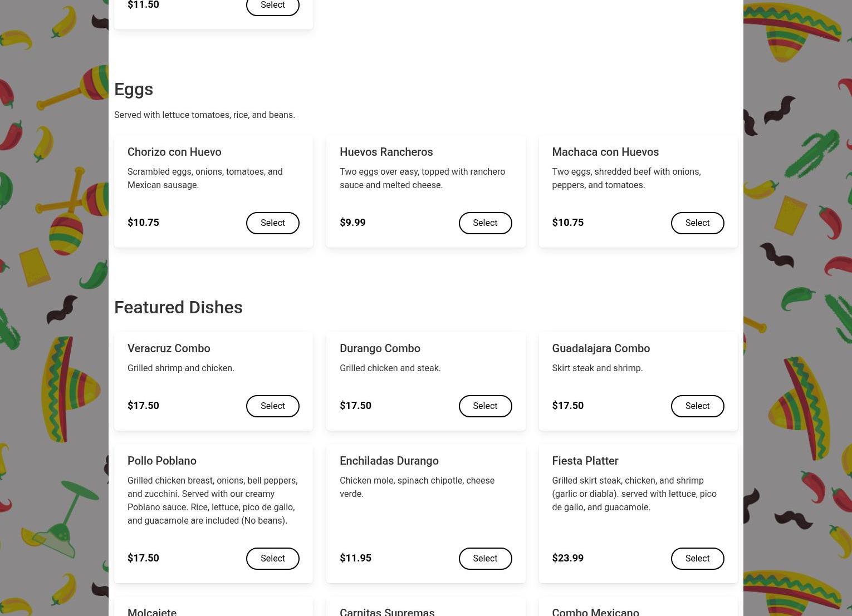Select Huevos Rancheros menu item
This screenshot has width=852, height=616.
coord(485,223)
